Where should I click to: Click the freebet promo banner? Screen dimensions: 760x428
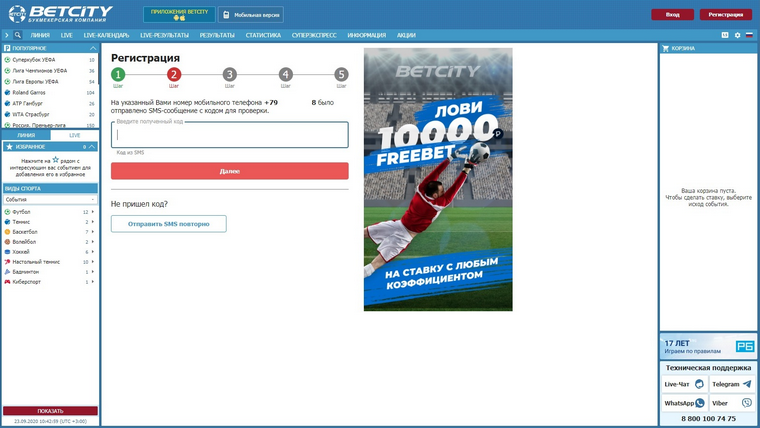click(x=438, y=179)
